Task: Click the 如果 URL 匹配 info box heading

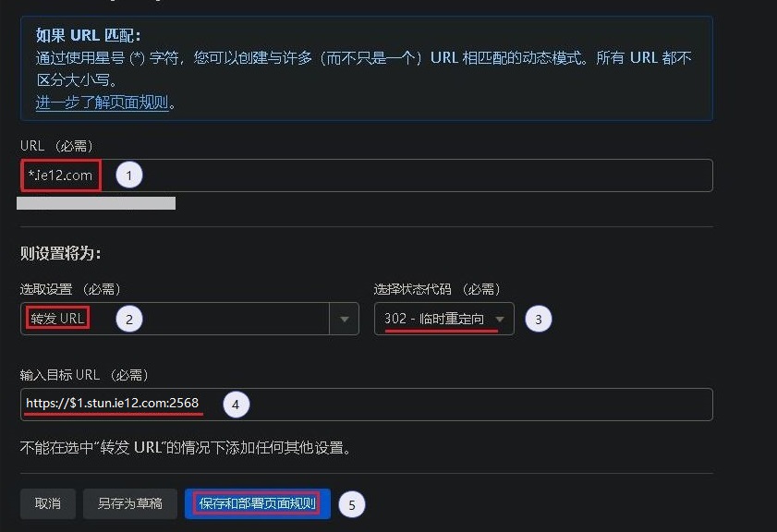Action: point(88,35)
